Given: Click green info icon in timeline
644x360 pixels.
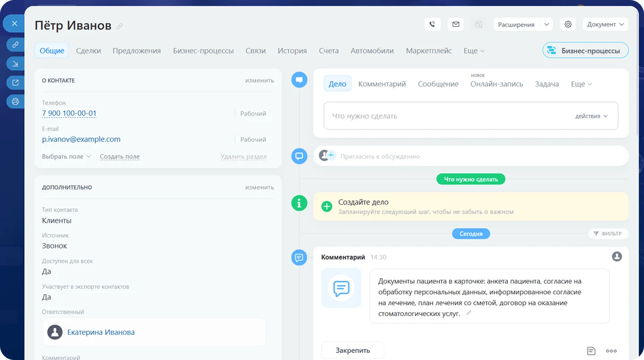Looking at the screenshot, I should (299, 203).
